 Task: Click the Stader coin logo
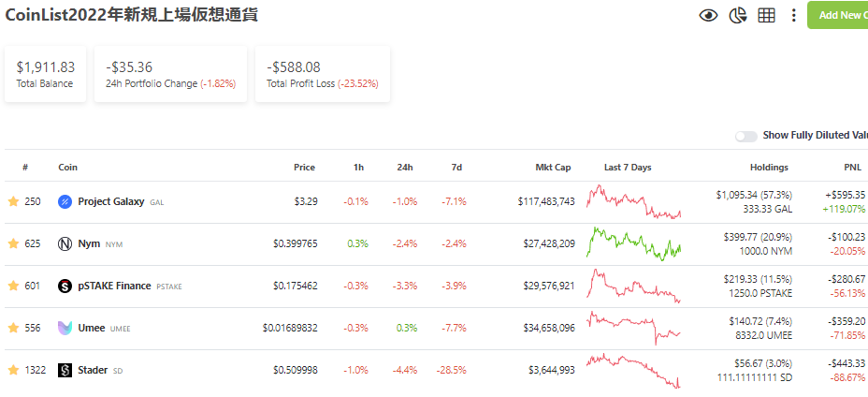click(65, 370)
